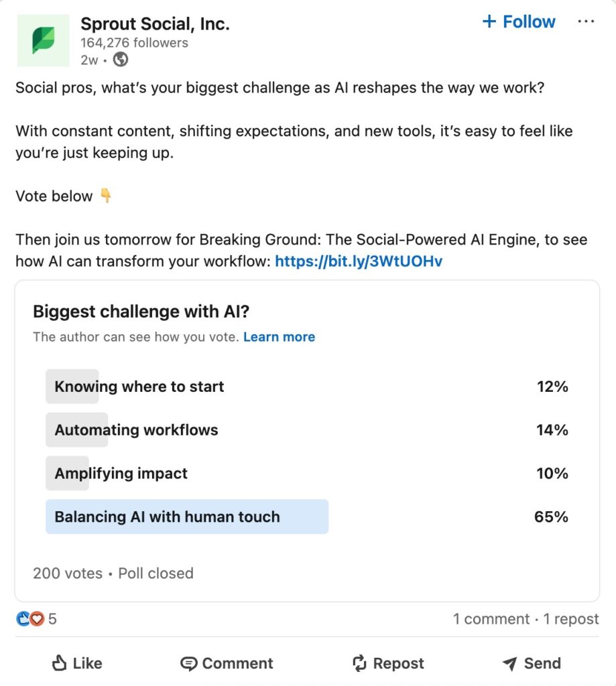Click the globe visibility icon beside timestamp
The width and height of the screenshot is (616, 686).
click(120, 60)
